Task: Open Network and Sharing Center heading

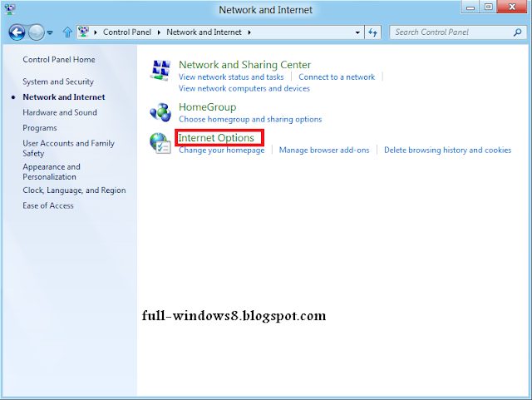Action: click(244, 65)
